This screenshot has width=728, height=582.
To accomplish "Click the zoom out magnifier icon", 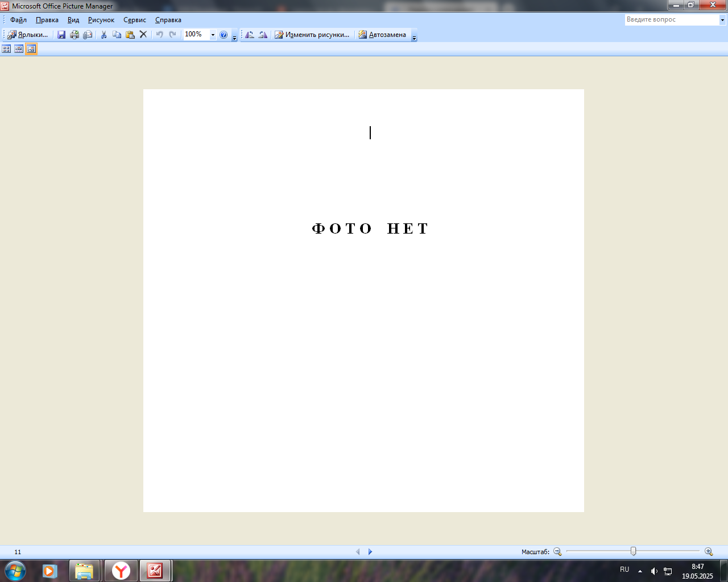I will pyautogui.click(x=557, y=552).
